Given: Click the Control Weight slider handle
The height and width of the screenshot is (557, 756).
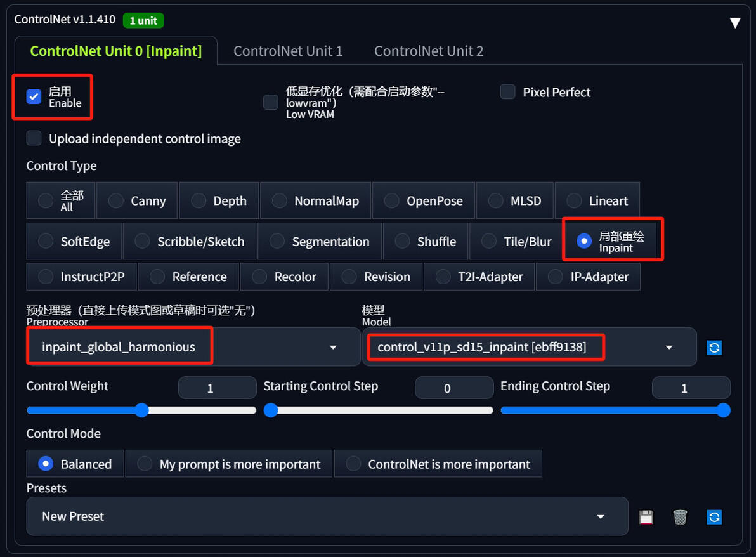Looking at the screenshot, I should pyautogui.click(x=142, y=410).
